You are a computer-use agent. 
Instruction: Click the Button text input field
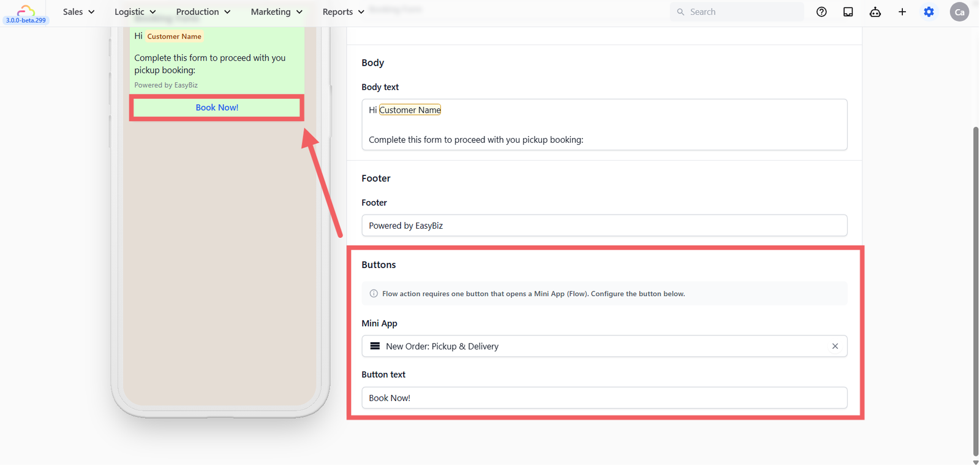coord(605,398)
